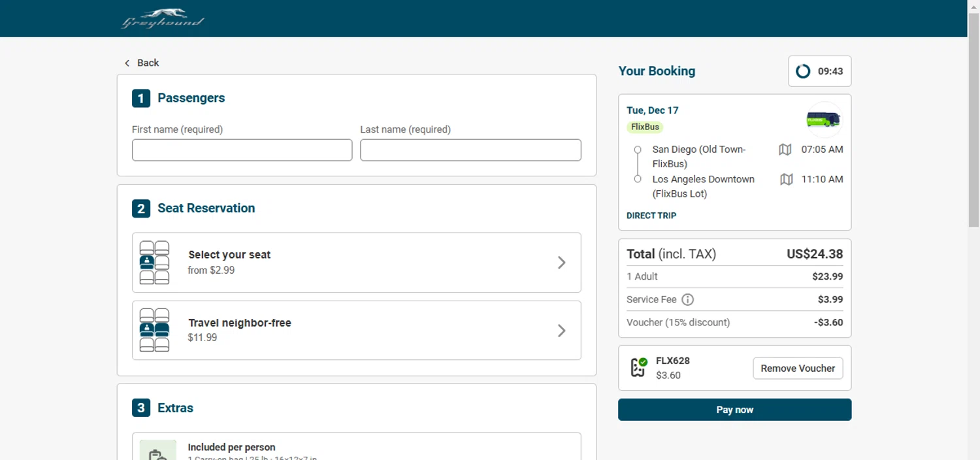
Task: Click the neighbor-free seats icon
Action: click(155, 331)
